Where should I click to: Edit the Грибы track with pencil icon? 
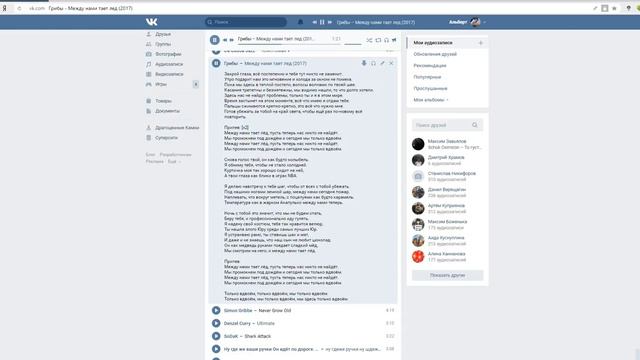click(382, 63)
